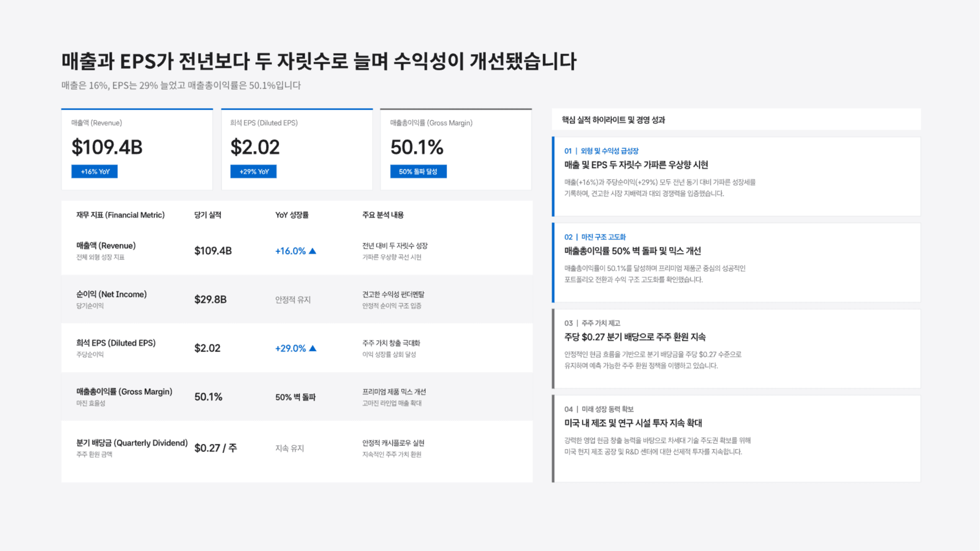The image size is (980, 551).
Task: Click the +16.0% growth value
Action: (290, 251)
